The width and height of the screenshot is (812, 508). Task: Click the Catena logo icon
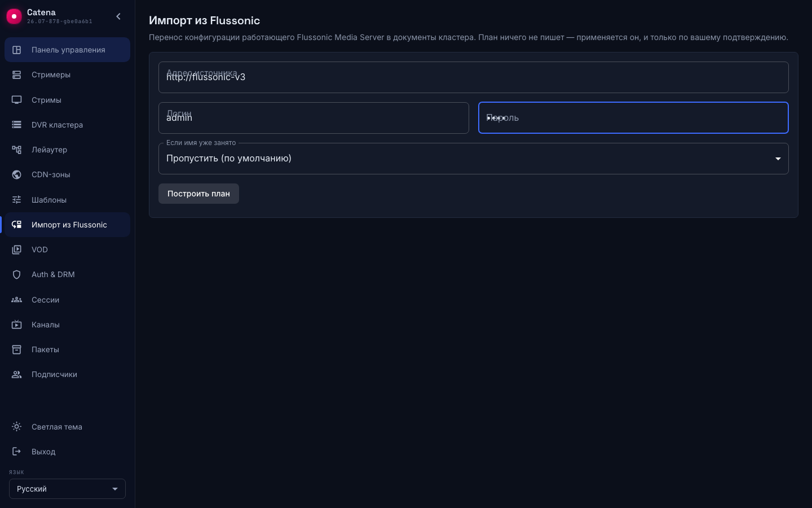pyautogui.click(x=14, y=16)
